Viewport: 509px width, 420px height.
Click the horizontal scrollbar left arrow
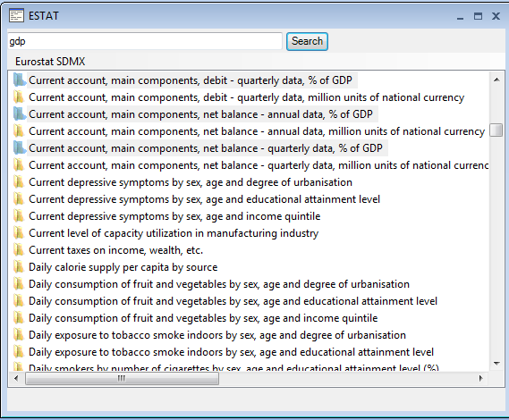(x=16, y=378)
